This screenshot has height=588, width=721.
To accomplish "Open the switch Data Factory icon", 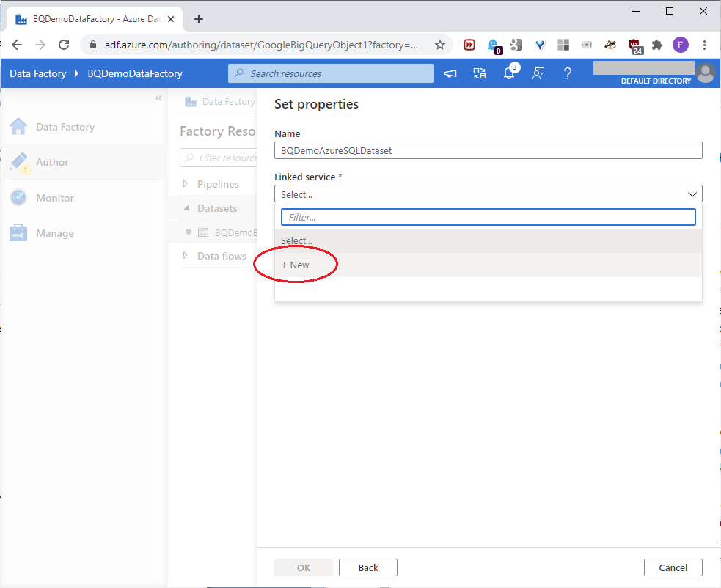I will (x=480, y=73).
